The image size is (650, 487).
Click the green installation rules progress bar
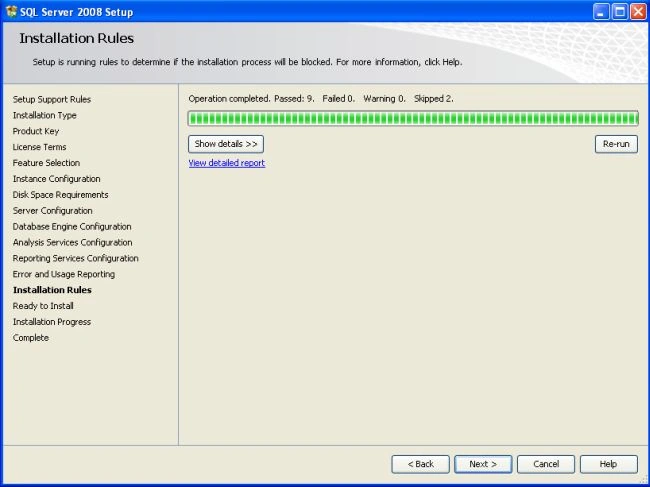pos(413,118)
